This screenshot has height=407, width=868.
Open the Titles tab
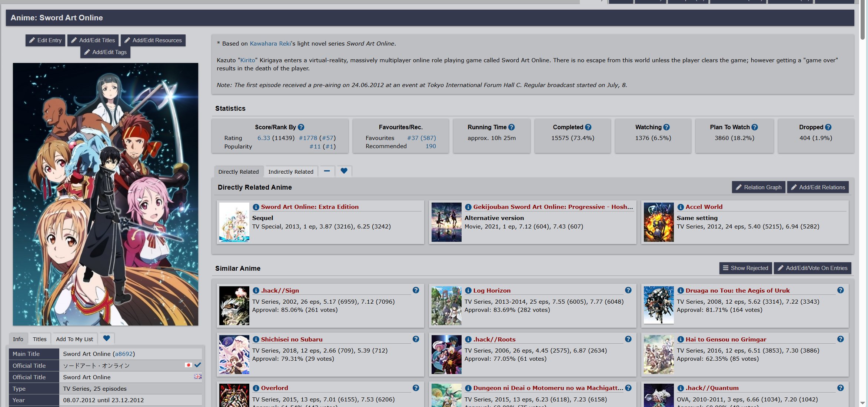[40, 339]
